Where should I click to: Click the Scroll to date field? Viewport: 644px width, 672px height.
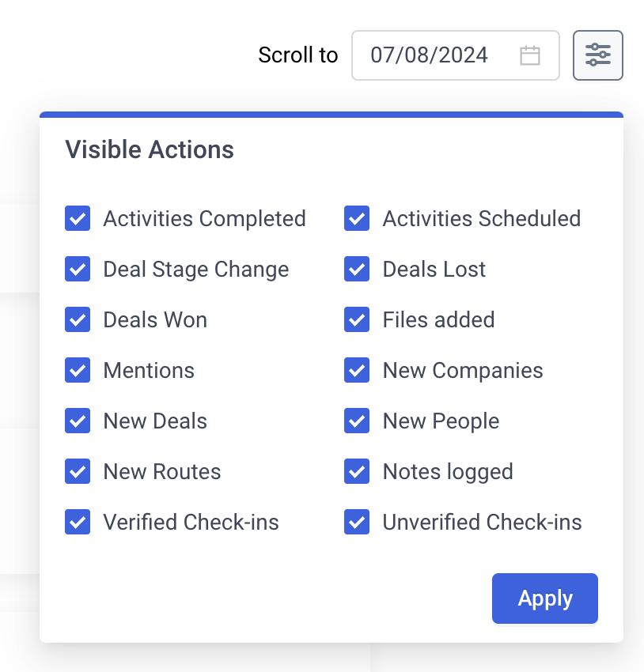[x=456, y=55]
